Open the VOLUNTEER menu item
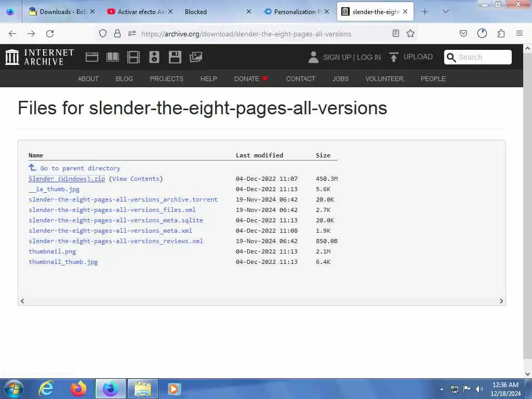532x399 pixels. coord(384,79)
